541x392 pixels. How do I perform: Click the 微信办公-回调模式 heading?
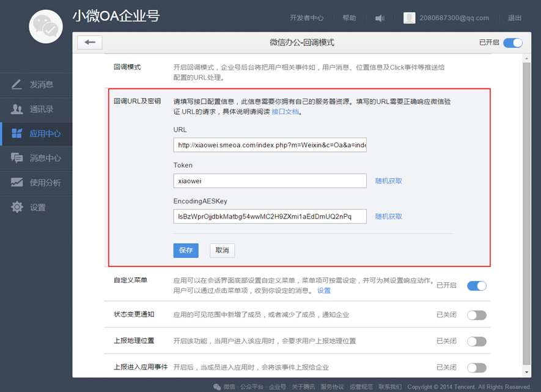tap(302, 42)
